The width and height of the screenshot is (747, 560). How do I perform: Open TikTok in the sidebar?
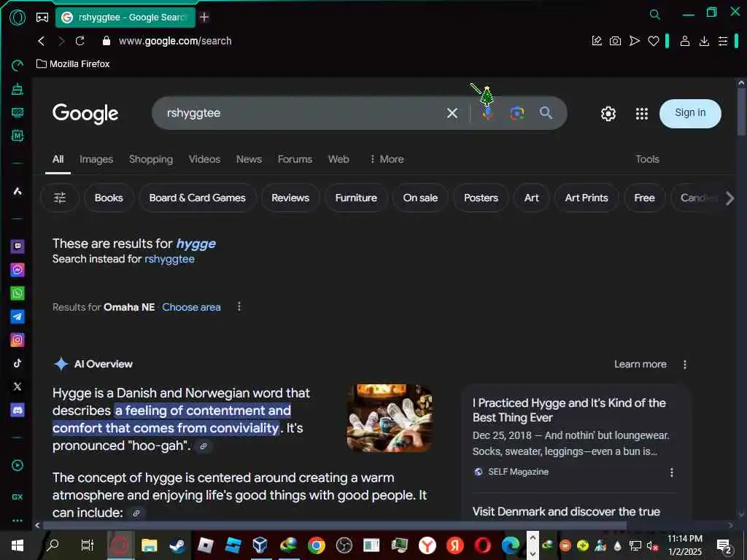18,363
